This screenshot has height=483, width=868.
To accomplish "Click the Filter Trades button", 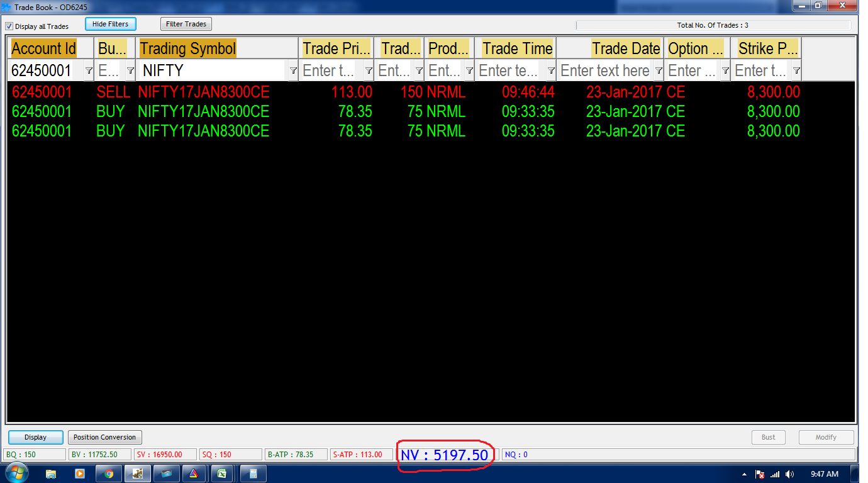I will pos(186,24).
